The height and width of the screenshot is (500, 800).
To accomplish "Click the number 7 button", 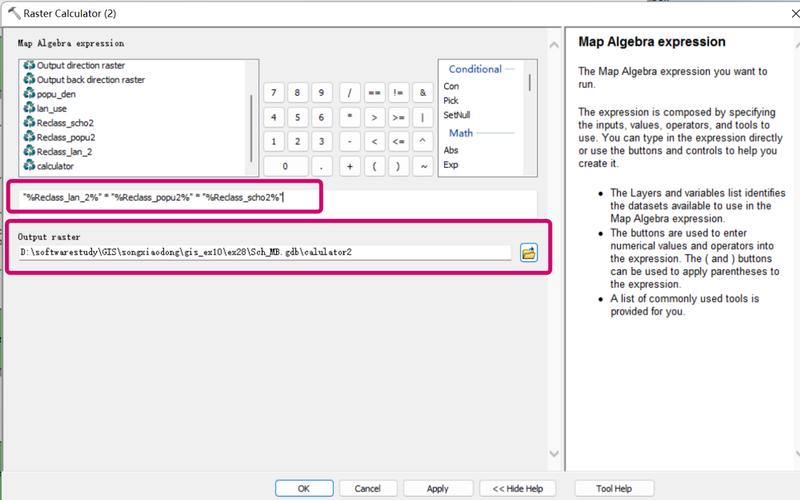I will pos(274,92).
